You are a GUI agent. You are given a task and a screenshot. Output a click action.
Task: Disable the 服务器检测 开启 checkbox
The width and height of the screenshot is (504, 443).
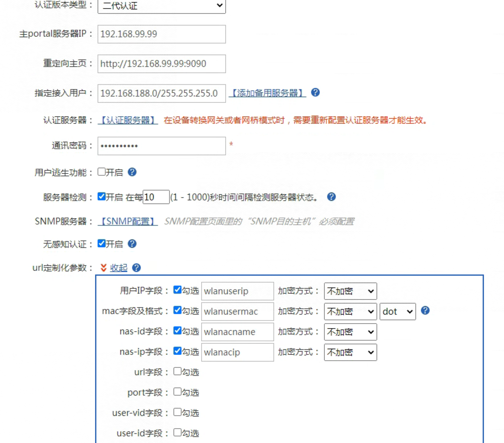[x=101, y=197]
